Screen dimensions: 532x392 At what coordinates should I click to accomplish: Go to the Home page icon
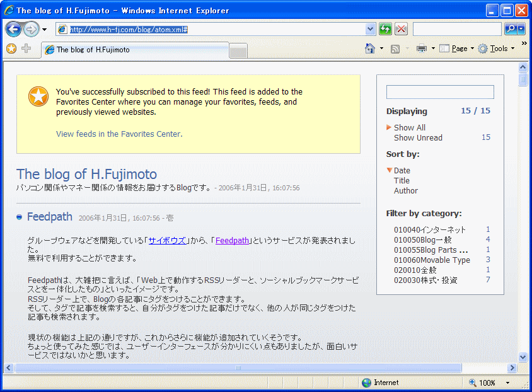pyautogui.click(x=370, y=49)
